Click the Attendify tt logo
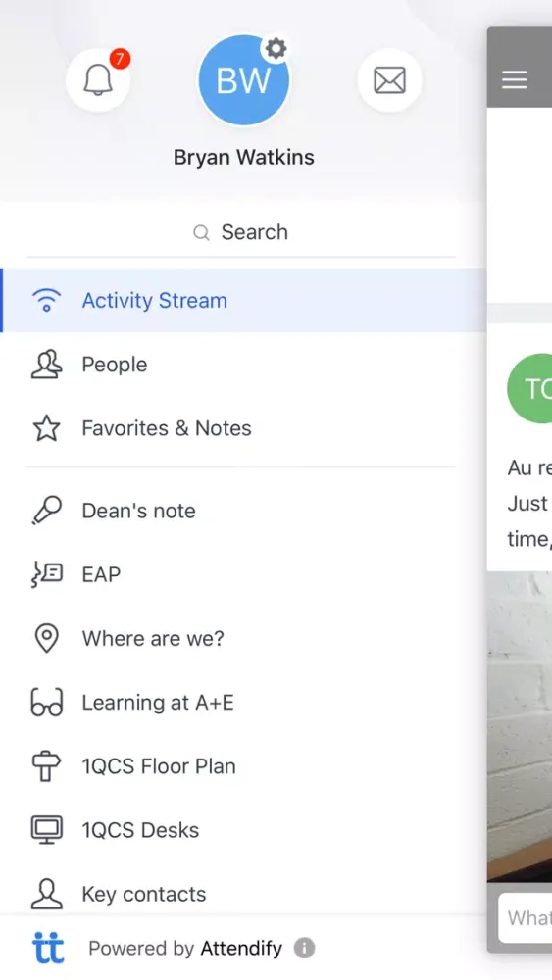The image size is (552, 980). point(48,948)
